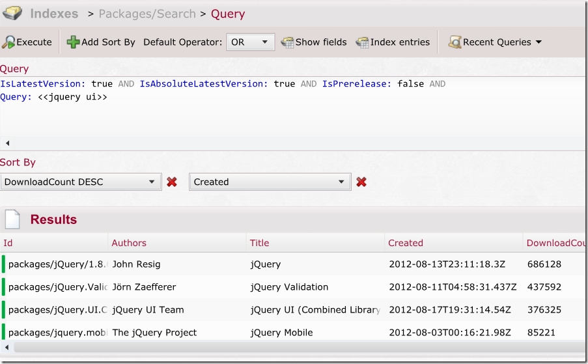Click download count 85221
588x364 pixels.
541,333
